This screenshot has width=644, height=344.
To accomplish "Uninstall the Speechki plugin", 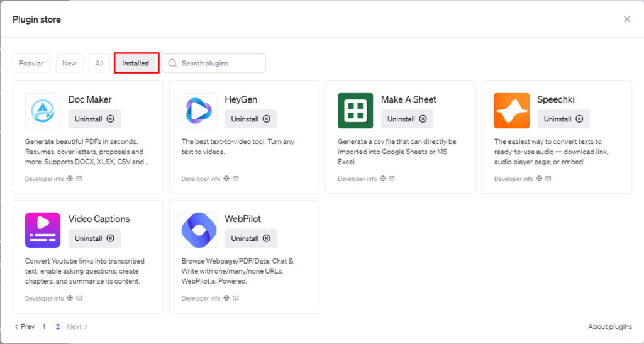I will pyautogui.click(x=563, y=119).
